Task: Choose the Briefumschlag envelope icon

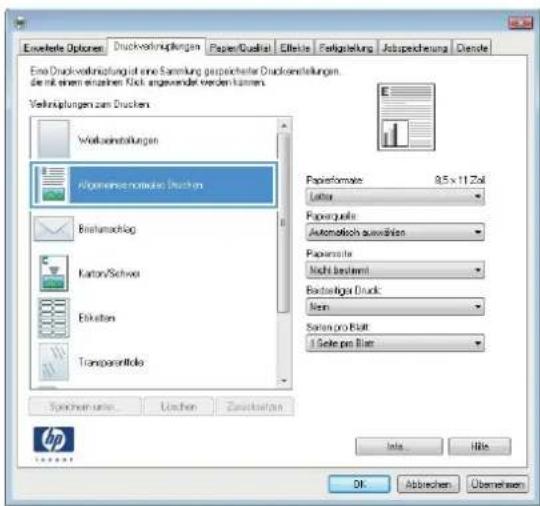Action: pyautogui.click(x=53, y=228)
